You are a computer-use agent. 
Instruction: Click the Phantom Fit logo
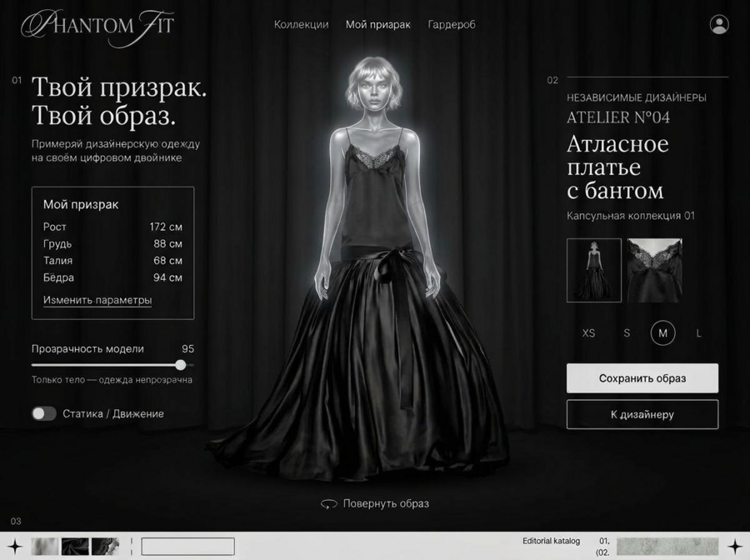tap(98, 27)
